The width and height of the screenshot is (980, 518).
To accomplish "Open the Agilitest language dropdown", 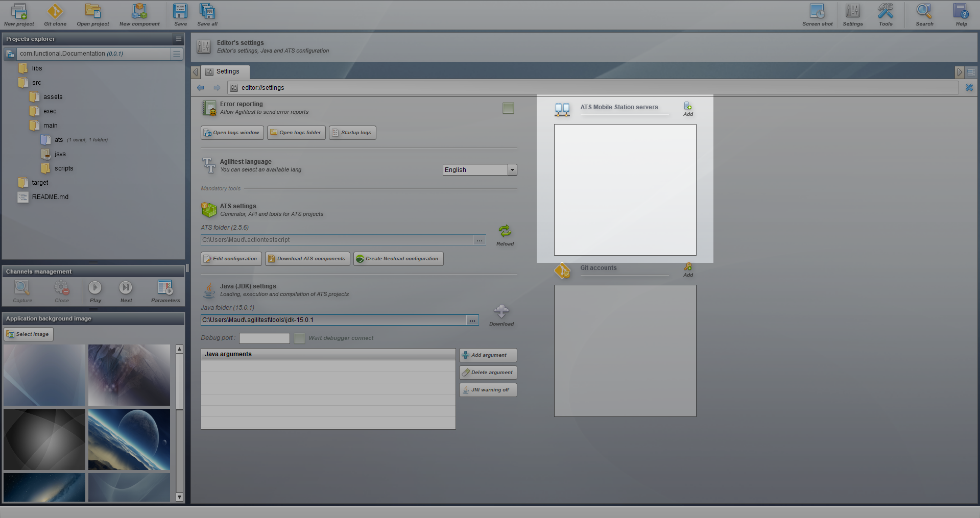I will pyautogui.click(x=512, y=170).
